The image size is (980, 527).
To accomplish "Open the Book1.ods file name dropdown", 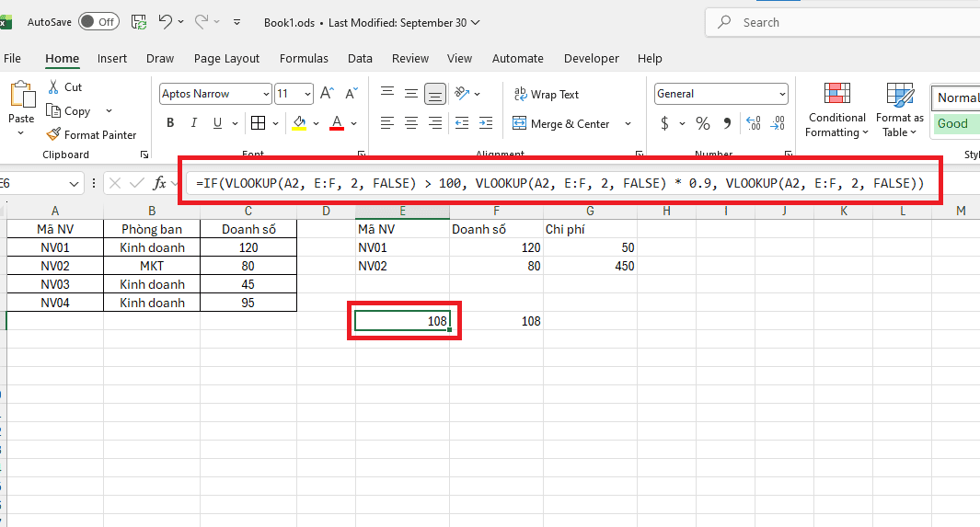I will click(475, 22).
